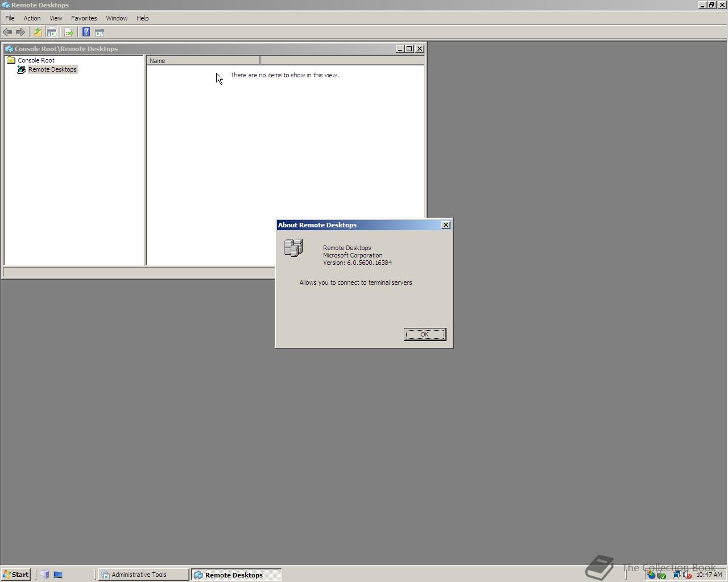Click the Remote Desktops taskbar button
The width and height of the screenshot is (728, 582).
coord(236,575)
